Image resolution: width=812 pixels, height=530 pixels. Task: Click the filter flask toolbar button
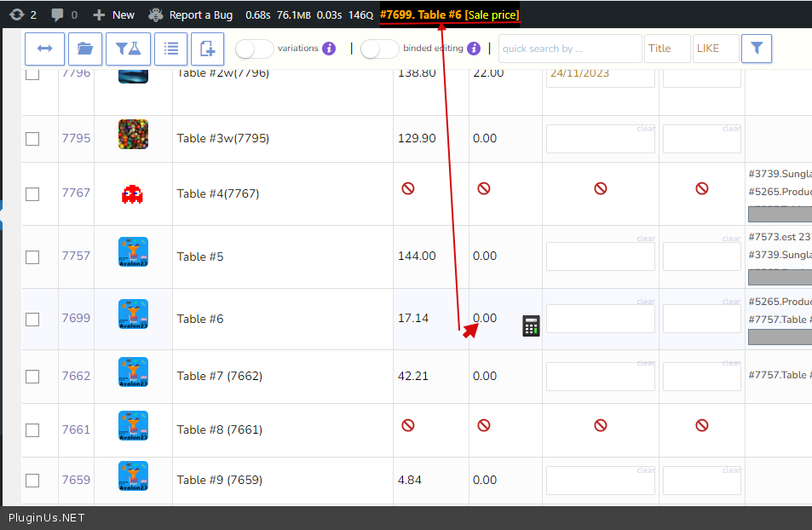(x=128, y=49)
